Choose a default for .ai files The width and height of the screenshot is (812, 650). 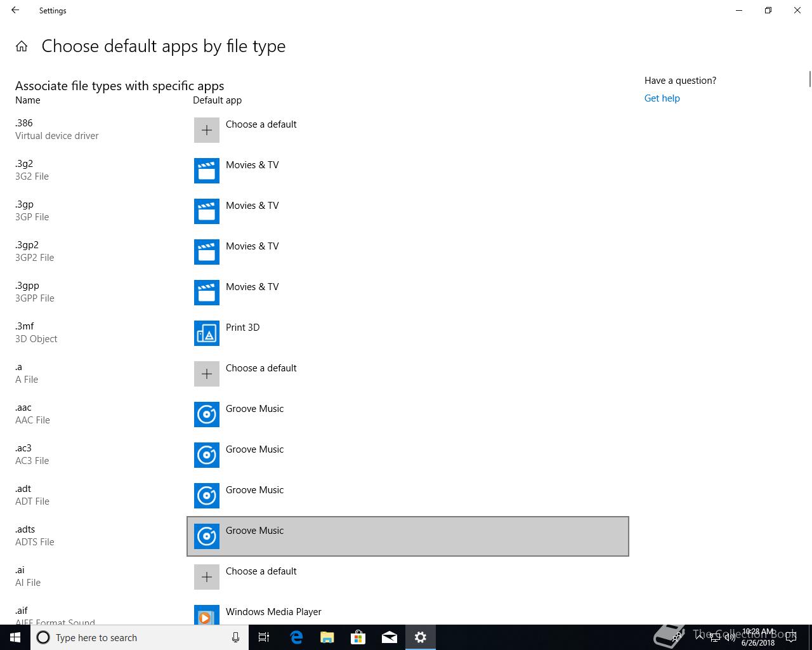(x=408, y=577)
